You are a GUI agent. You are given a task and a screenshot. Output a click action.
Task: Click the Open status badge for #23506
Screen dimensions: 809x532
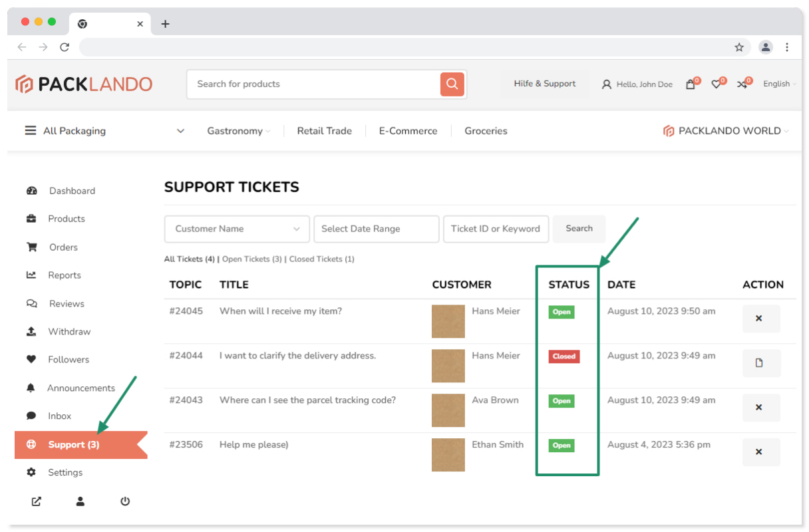click(x=562, y=446)
